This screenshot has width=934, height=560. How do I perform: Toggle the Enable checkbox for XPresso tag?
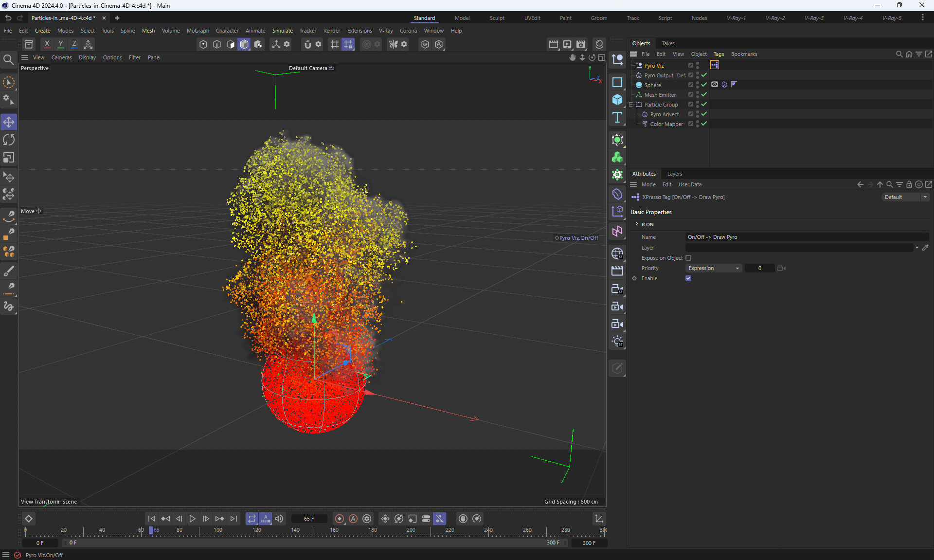(688, 278)
